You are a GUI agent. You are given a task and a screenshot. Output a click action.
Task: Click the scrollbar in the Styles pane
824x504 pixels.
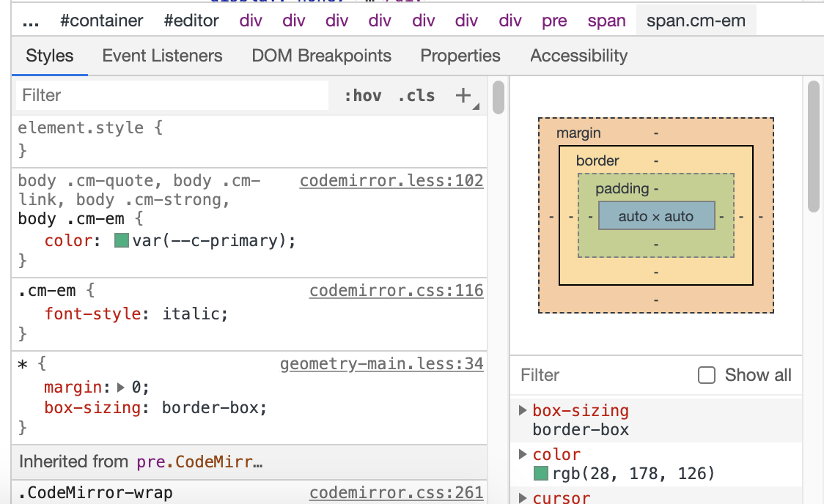pos(498,99)
